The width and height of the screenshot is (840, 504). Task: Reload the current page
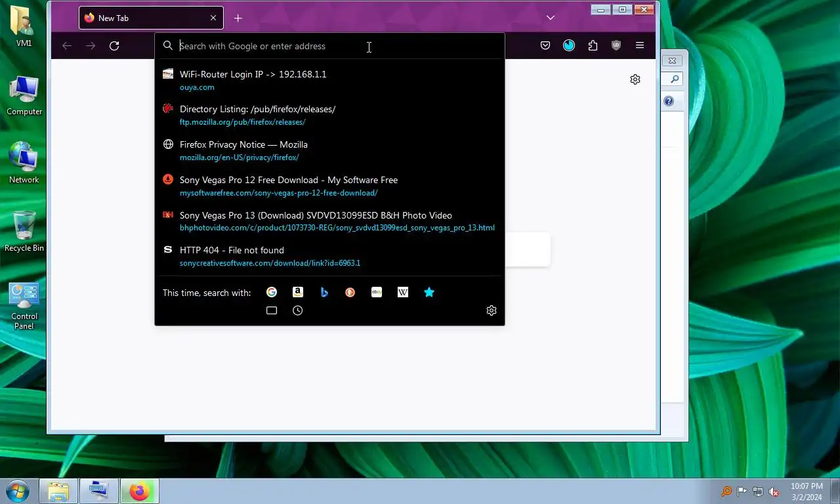pyautogui.click(x=114, y=46)
